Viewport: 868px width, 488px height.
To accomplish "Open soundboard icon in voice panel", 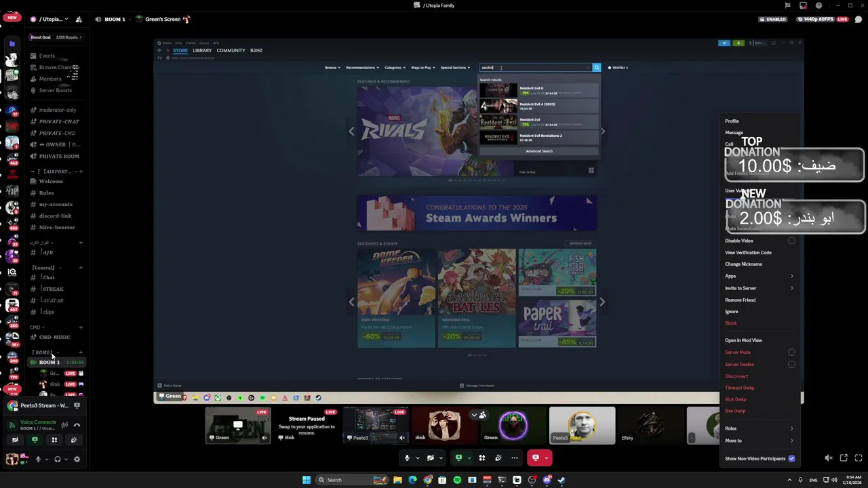I will [x=74, y=440].
